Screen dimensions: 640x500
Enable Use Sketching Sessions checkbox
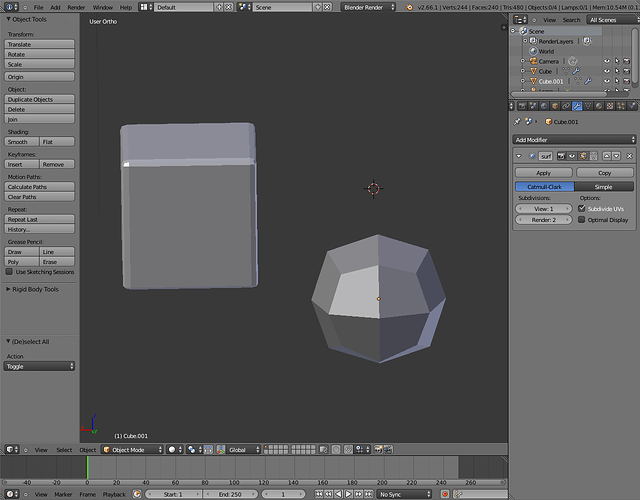pyautogui.click(x=9, y=271)
